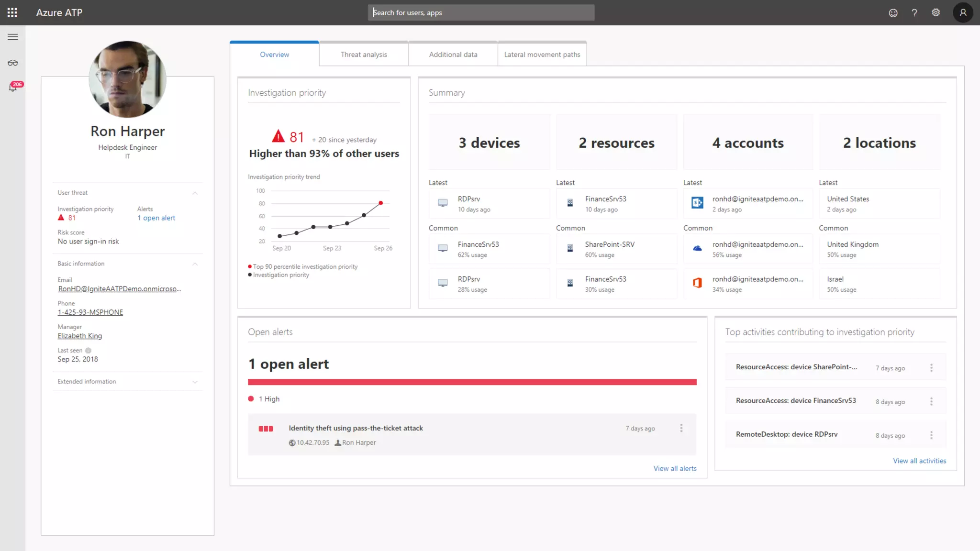This screenshot has width=980, height=551.
Task: Open options menu for RemoteDesktop RDPsrv activity
Action: coord(931,435)
